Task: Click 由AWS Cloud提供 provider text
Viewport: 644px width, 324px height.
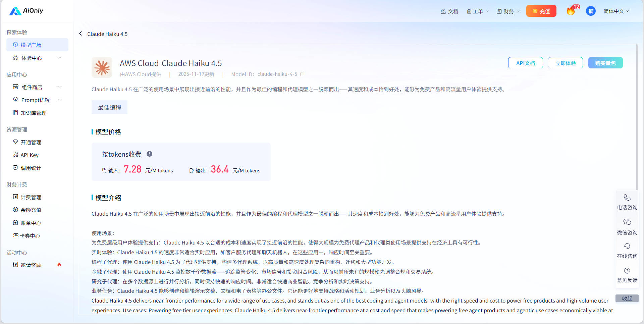Action: (141, 74)
